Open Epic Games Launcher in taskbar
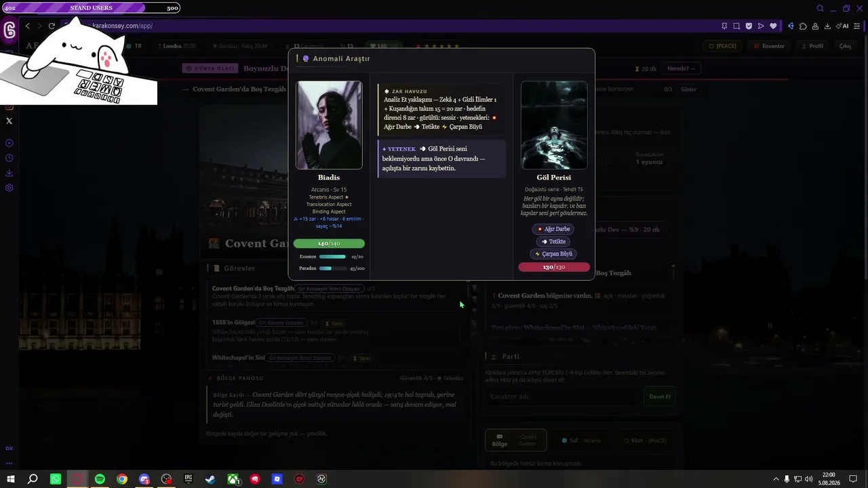The image size is (868, 488). coord(189,479)
